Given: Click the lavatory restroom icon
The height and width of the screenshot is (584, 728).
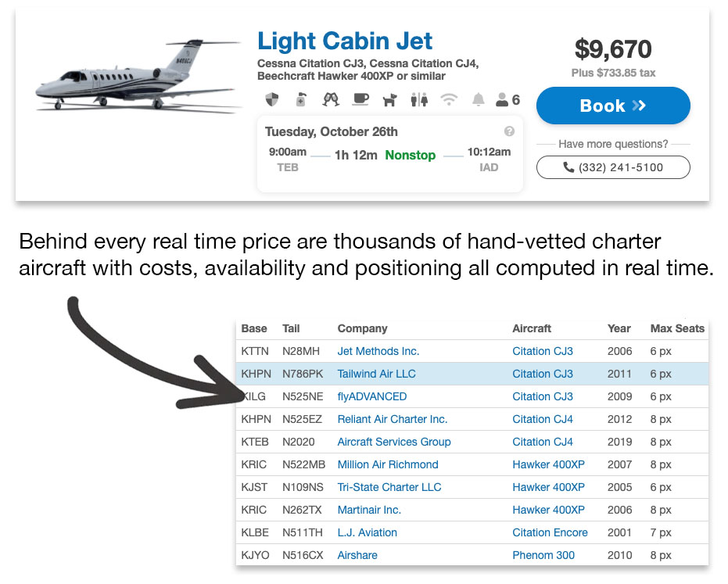Looking at the screenshot, I should click(x=418, y=100).
